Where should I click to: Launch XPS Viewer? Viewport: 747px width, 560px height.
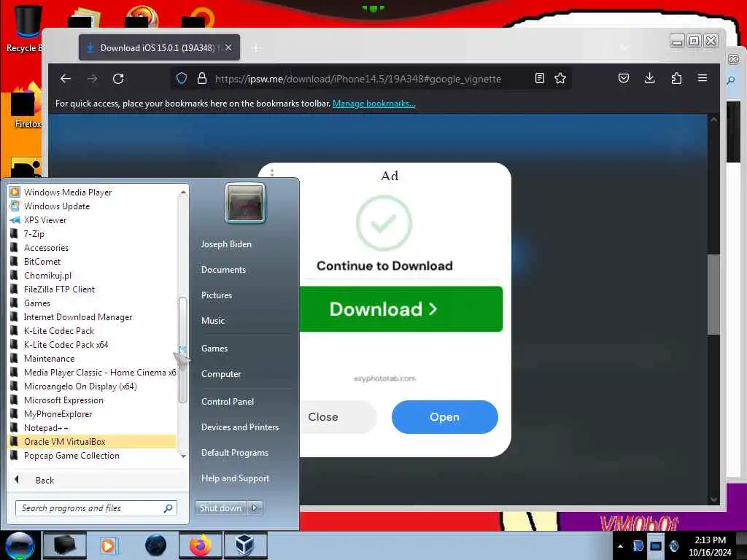coord(45,220)
